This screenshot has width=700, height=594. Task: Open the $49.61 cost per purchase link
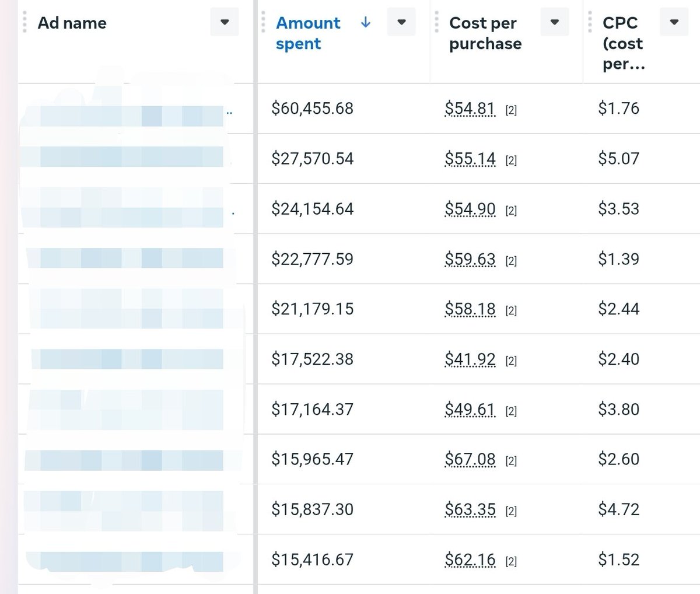(x=470, y=410)
